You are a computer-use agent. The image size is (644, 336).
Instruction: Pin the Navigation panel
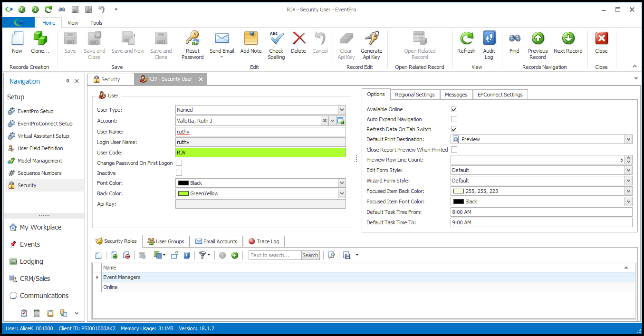click(67, 81)
